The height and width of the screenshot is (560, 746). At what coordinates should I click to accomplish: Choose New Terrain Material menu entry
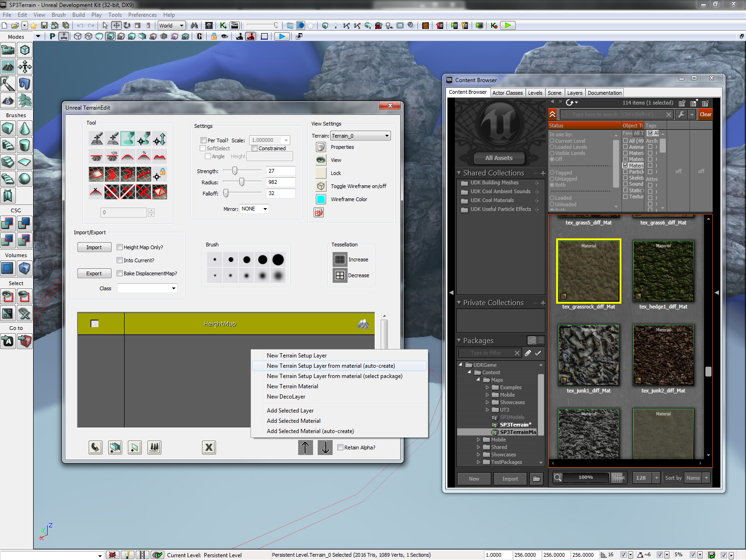coord(340,386)
